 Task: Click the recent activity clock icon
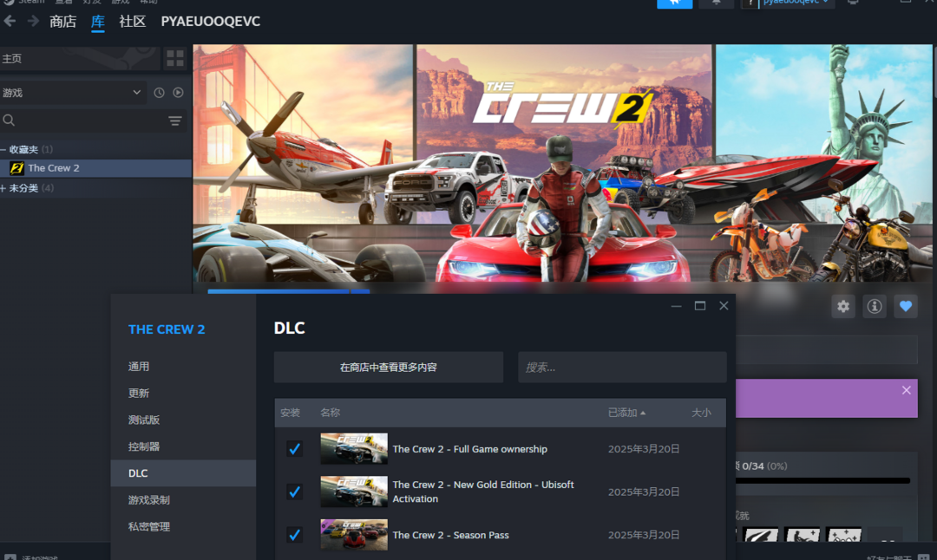pos(159,93)
